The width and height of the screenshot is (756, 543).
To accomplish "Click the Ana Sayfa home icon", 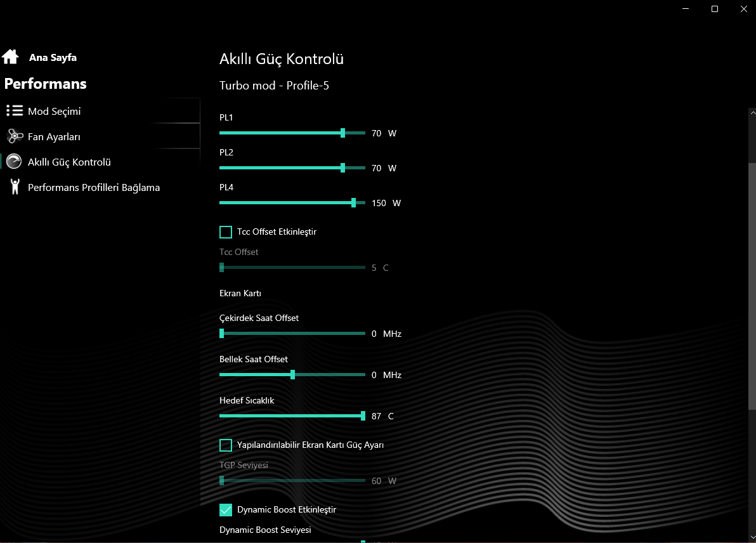I will 10,57.
